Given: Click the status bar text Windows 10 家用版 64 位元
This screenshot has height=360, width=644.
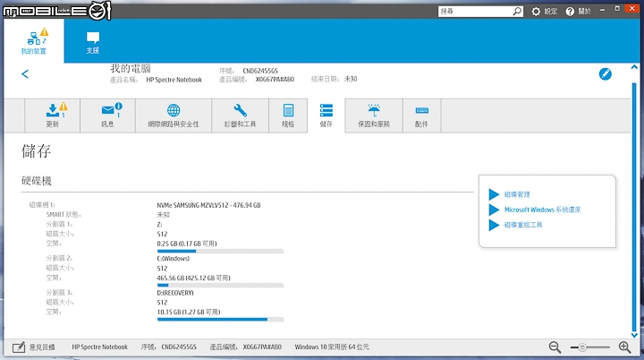Looking at the screenshot, I should (332, 347).
